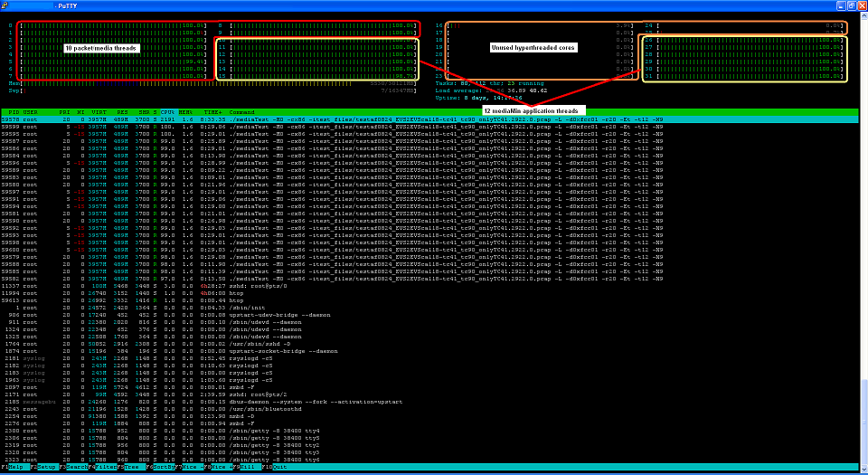Screen dimensions: 868x475
Task: Click the F3 Search button
Action: (73, 467)
